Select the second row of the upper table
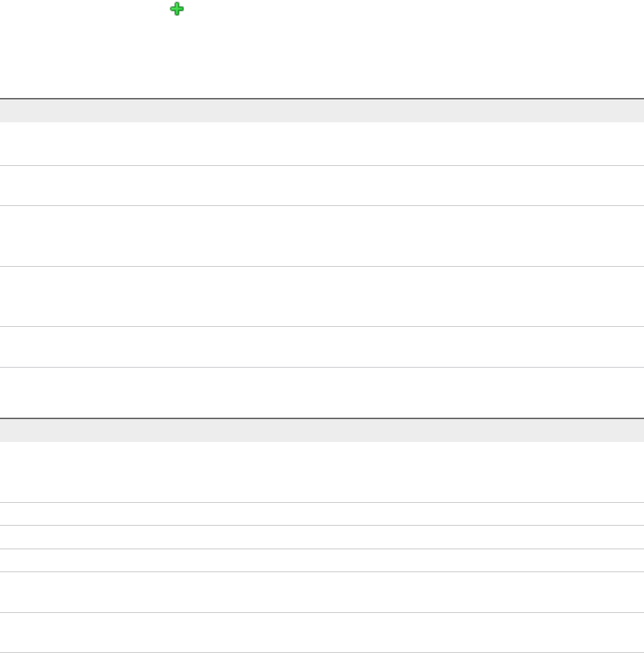This screenshot has width=644, height=653. click(x=322, y=186)
